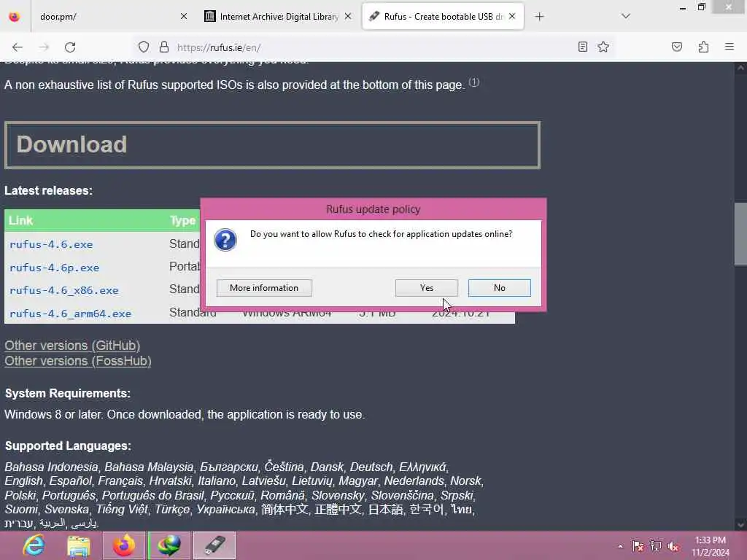Click the Download heading box
The image size is (747, 560).
(272, 145)
